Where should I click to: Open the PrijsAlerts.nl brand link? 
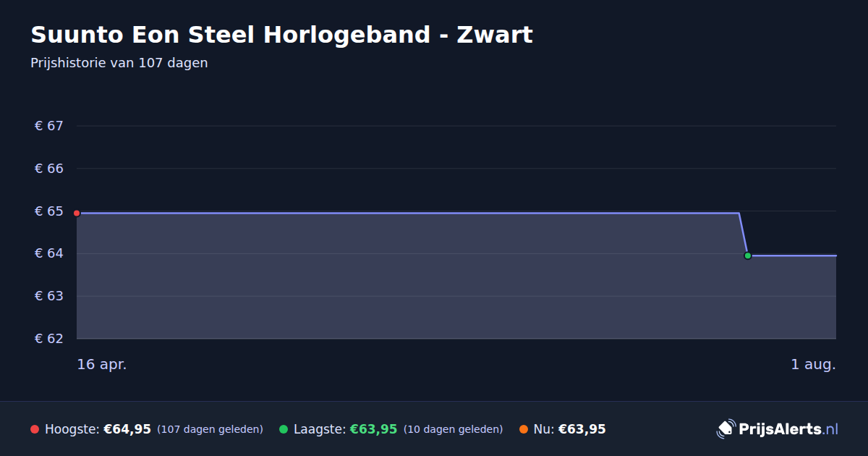pyautogui.click(x=778, y=429)
